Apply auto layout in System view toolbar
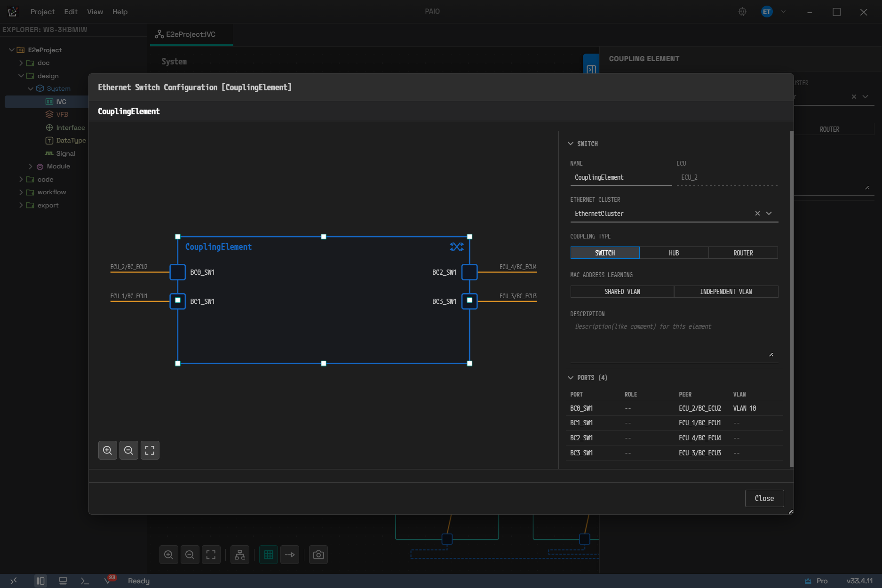 click(240, 555)
